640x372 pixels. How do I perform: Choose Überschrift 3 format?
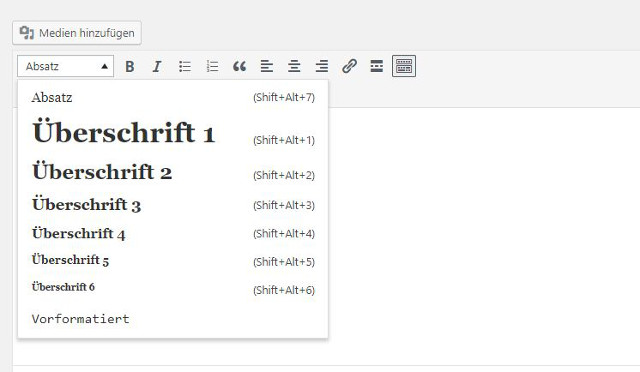[x=173, y=205]
